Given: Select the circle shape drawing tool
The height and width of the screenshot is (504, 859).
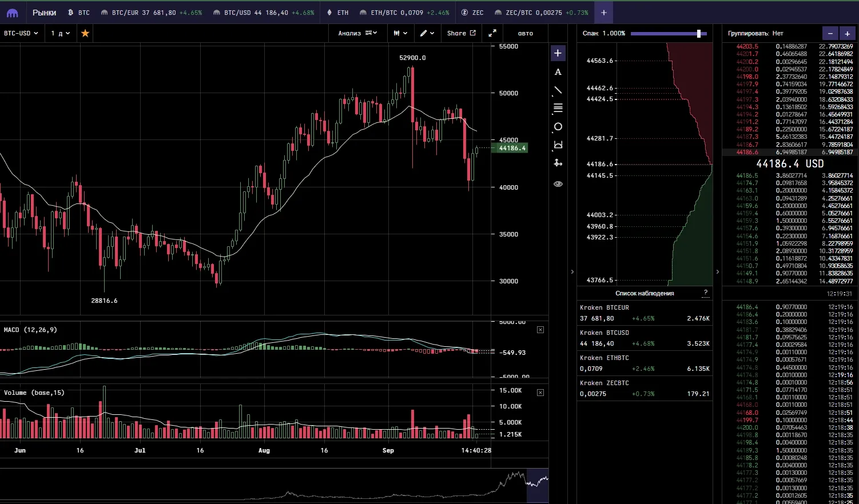Looking at the screenshot, I should click(x=558, y=127).
